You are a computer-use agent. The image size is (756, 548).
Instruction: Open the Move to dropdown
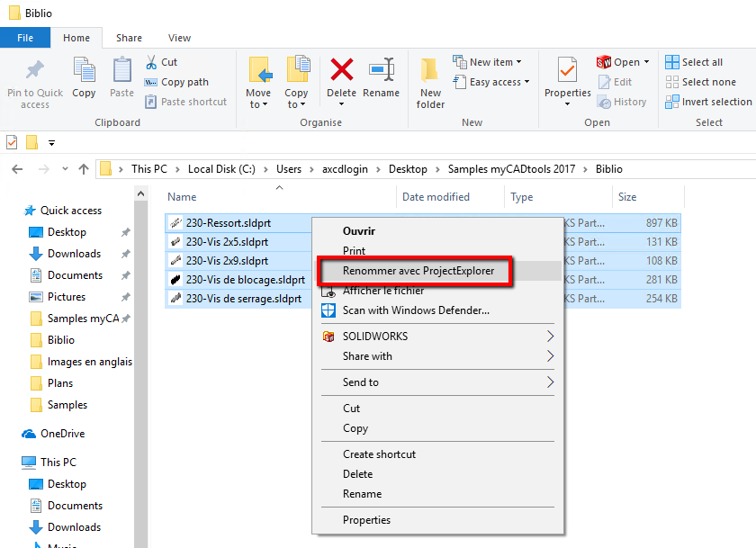(x=259, y=85)
